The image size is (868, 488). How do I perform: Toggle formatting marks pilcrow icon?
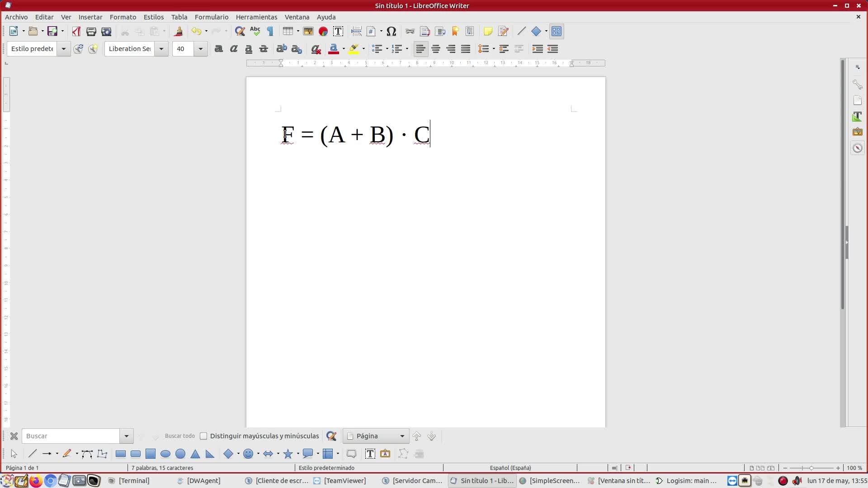[x=270, y=31]
